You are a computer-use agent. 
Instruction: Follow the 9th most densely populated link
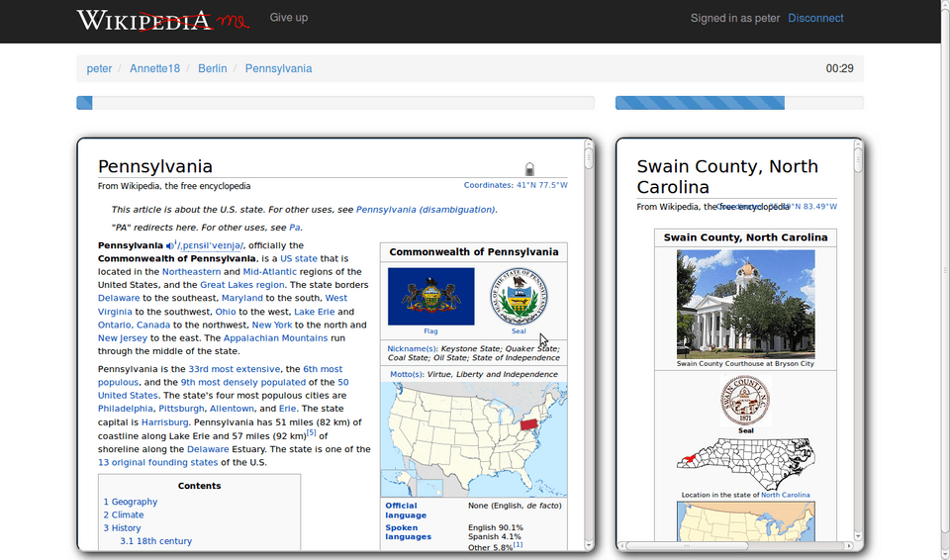tap(243, 383)
